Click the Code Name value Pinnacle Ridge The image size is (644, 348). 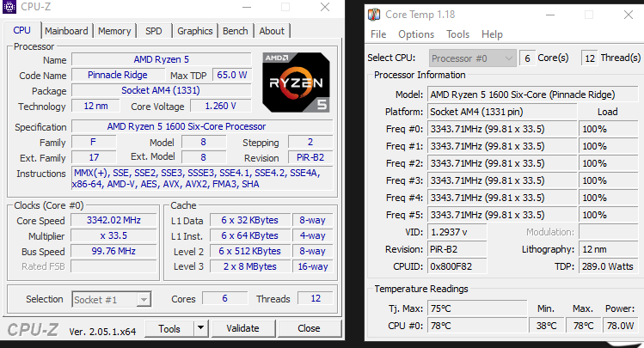tap(118, 75)
